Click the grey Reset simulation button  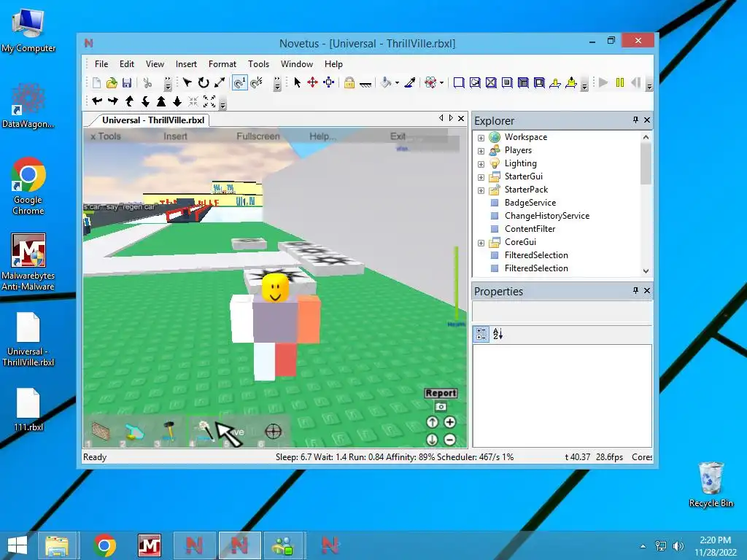click(635, 82)
